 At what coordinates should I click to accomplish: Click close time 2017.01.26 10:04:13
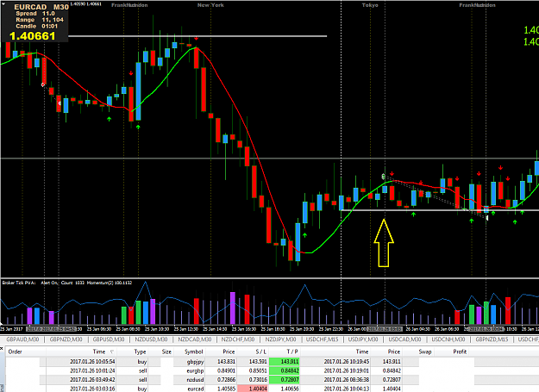pyautogui.click(x=347, y=389)
